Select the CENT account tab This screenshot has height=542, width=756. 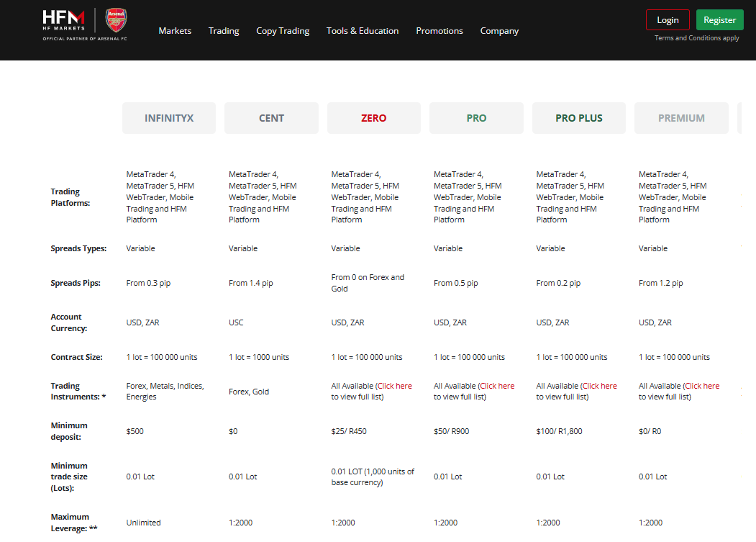[x=271, y=118]
